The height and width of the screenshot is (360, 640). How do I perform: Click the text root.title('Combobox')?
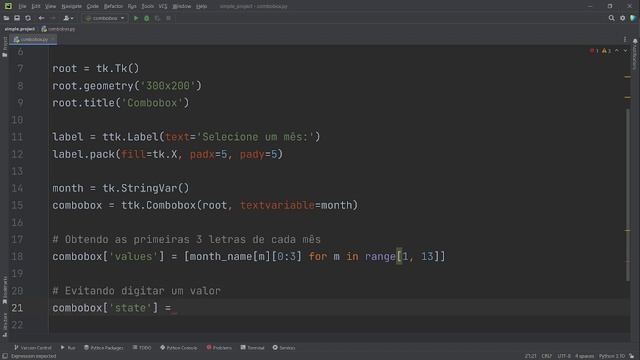coord(121,103)
